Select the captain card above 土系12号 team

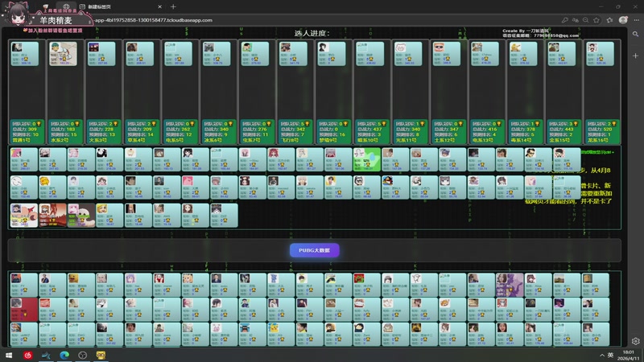coord(447,53)
